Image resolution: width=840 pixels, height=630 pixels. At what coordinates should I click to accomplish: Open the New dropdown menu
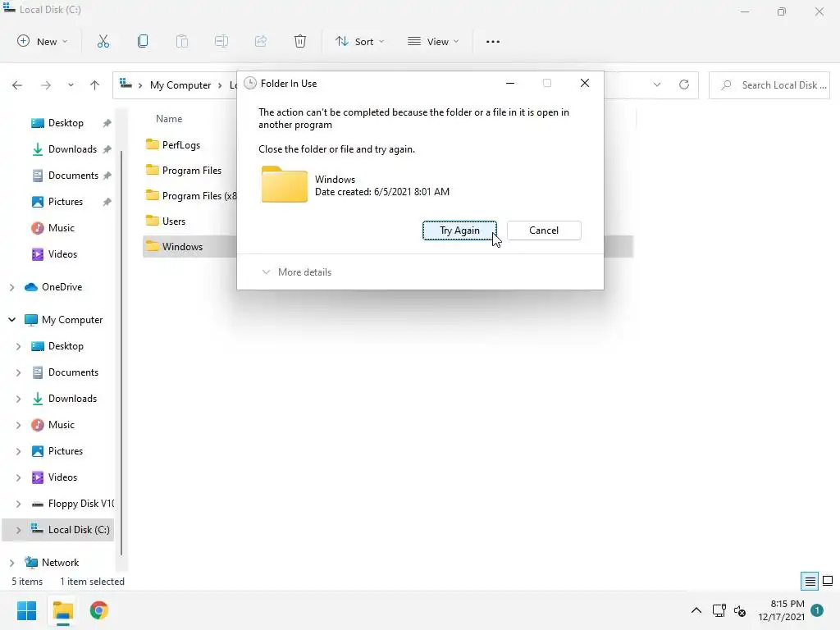pos(43,41)
